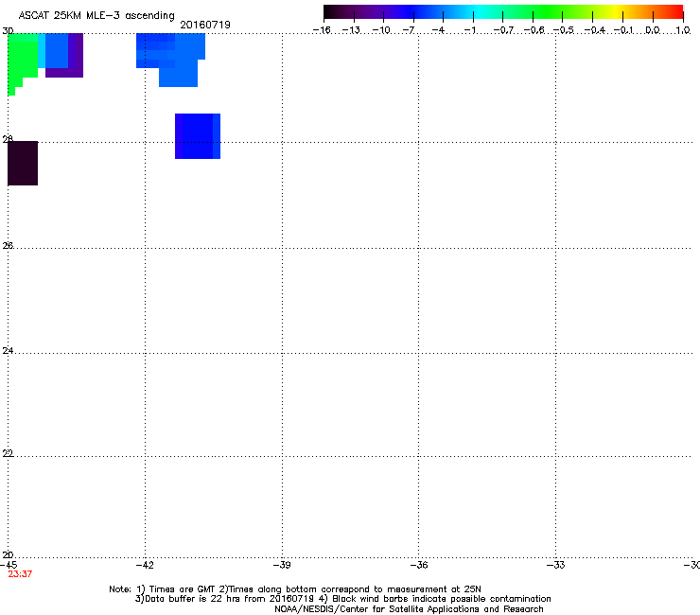Click the longitude label "-36"
700x615 pixels.
(x=419, y=565)
